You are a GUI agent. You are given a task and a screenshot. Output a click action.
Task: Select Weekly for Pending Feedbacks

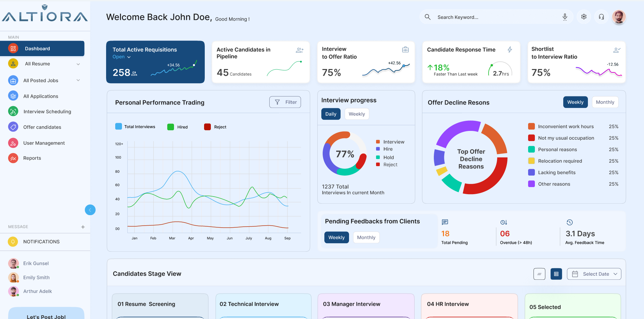click(337, 237)
